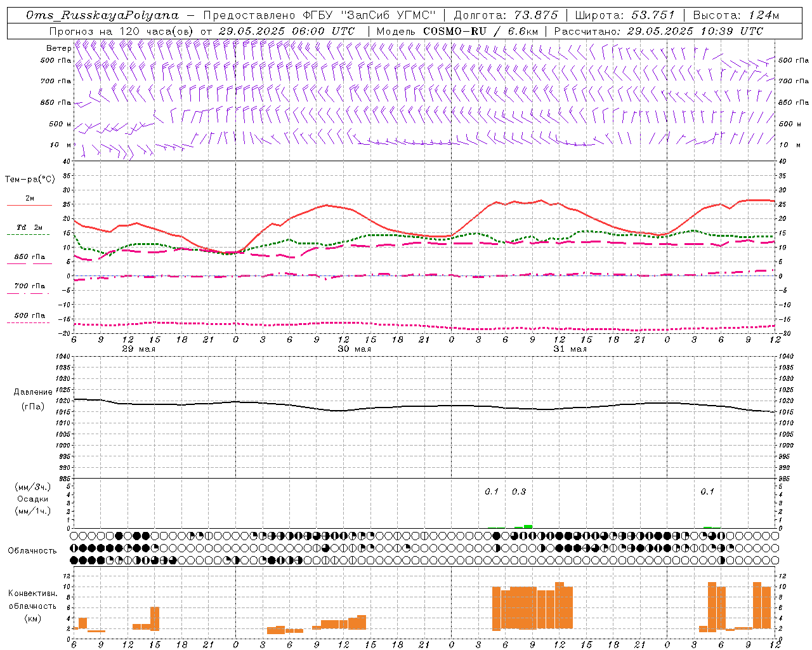Image resolution: width=812 pixels, height=650 pixels.
Task: Click the start time 29.05.2025 06:00 UTC
Action: [x=287, y=31]
